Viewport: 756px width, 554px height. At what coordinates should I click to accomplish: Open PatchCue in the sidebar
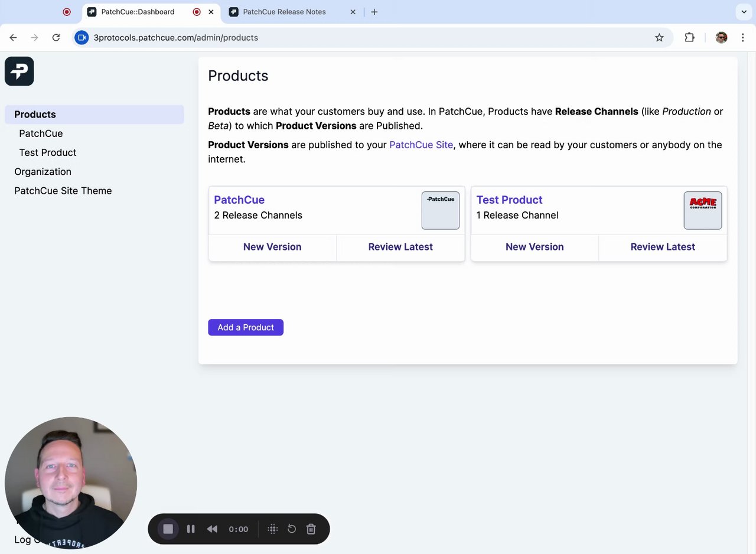point(41,133)
